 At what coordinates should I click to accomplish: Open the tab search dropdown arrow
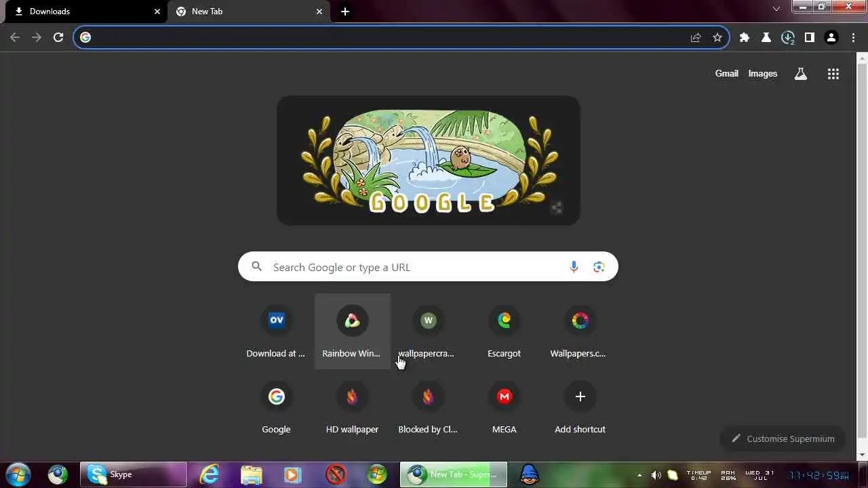776,9
